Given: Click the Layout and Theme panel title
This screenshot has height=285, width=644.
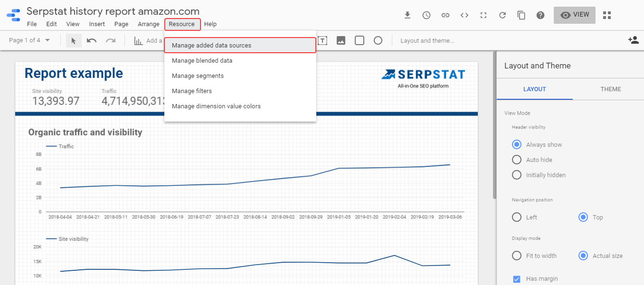Looking at the screenshot, I should tap(538, 66).
